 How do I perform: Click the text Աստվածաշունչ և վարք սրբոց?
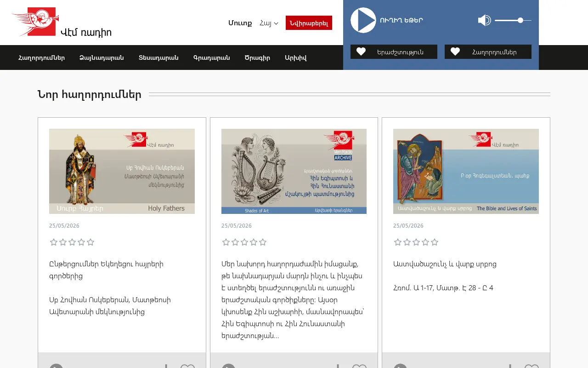click(445, 264)
